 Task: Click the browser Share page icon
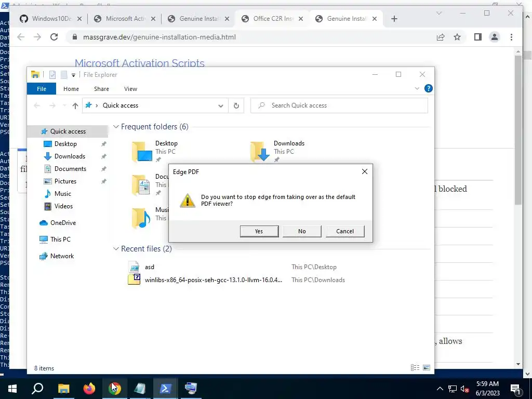pos(441,37)
